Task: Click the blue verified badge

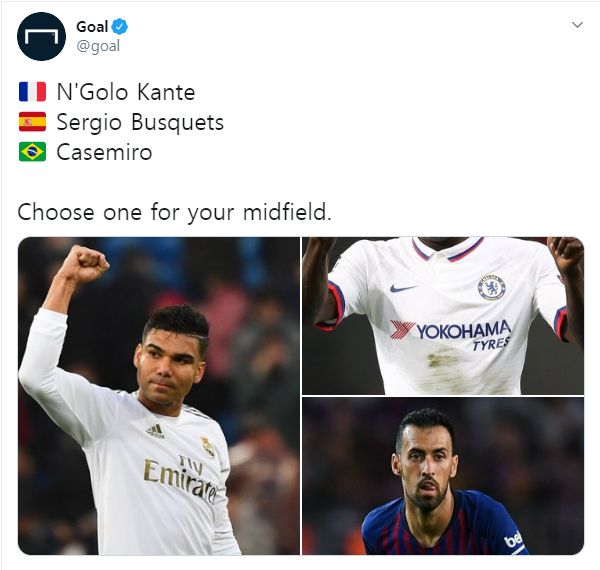Action: tap(120, 27)
